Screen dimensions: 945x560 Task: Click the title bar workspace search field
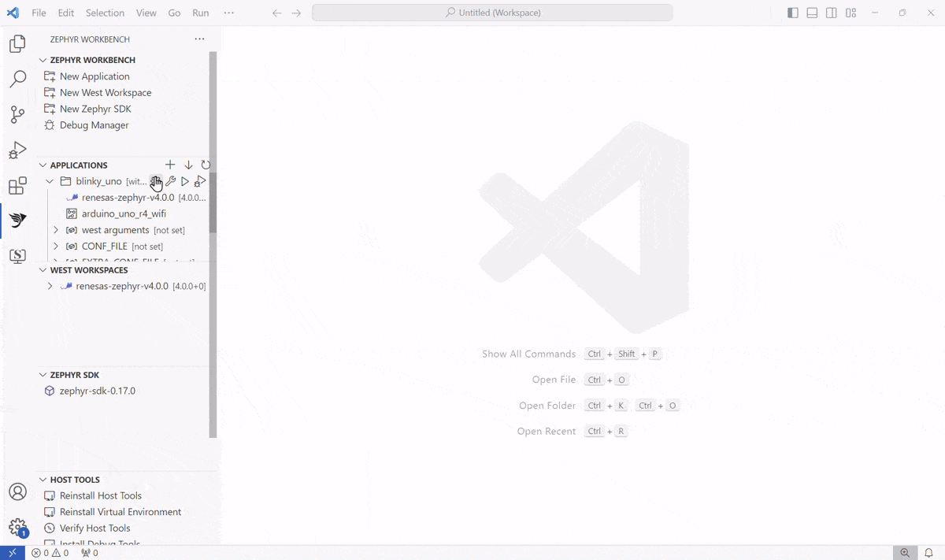click(492, 13)
